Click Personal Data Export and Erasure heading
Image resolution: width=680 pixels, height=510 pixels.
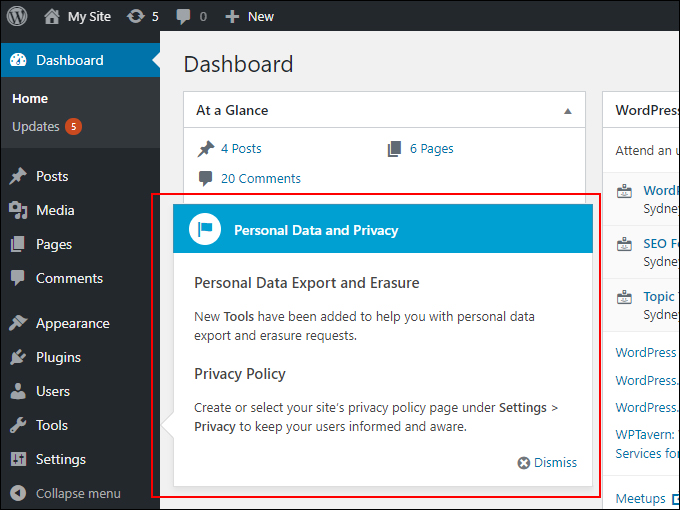tap(307, 283)
